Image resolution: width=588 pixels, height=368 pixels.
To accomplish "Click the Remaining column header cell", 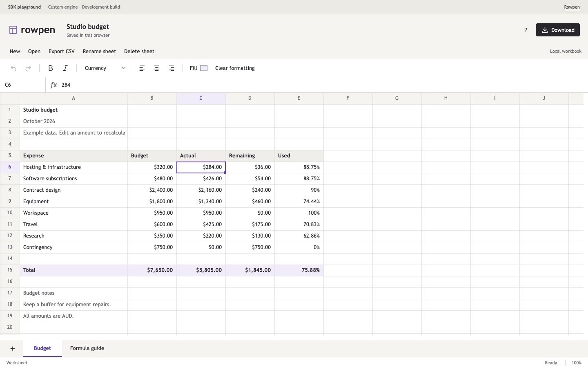I will [x=250, y=156].
